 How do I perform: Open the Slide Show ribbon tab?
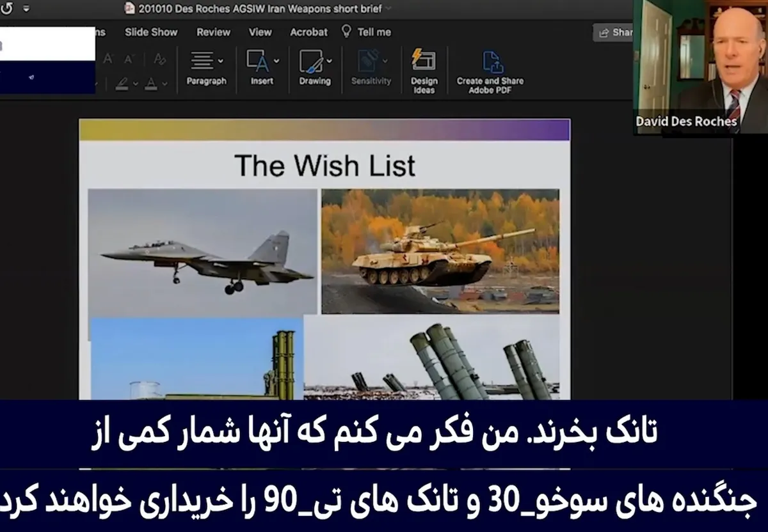(150, 32)
